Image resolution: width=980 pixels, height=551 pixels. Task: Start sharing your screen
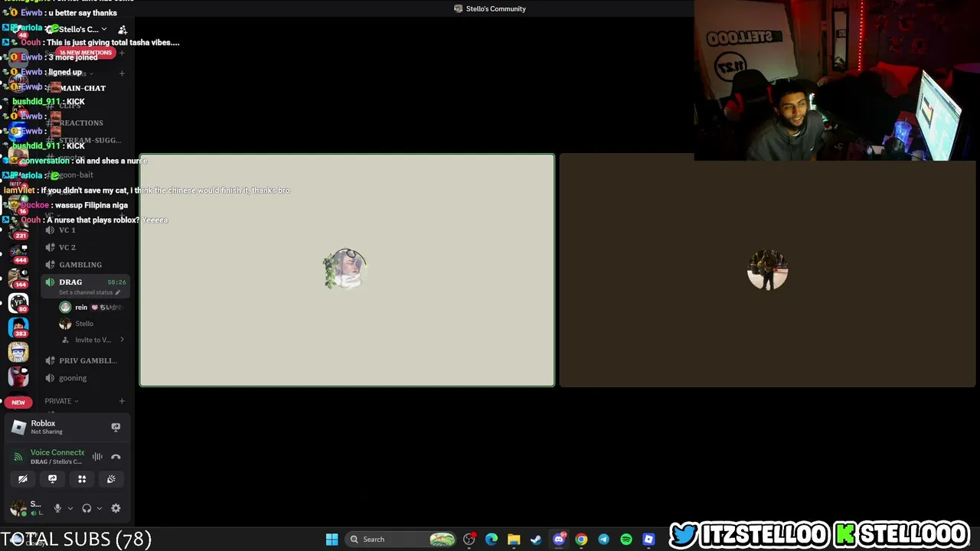[x=52, y=479]
